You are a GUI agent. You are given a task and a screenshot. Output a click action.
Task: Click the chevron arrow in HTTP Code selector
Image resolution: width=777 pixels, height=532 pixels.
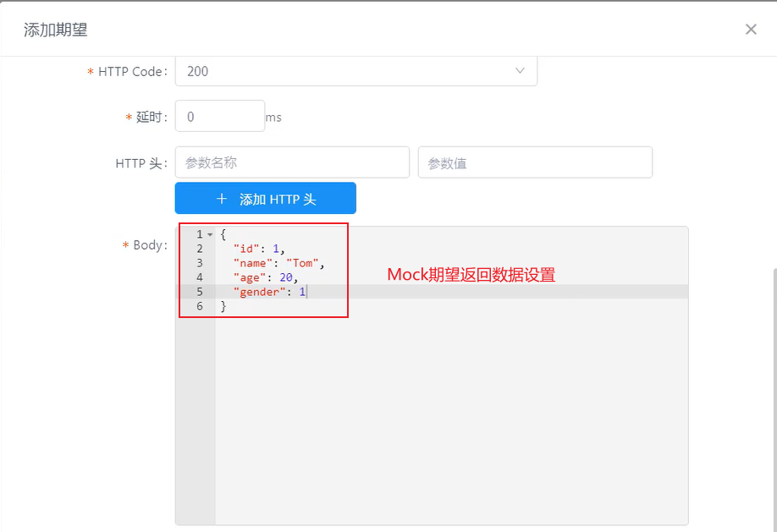pos(520,71)
